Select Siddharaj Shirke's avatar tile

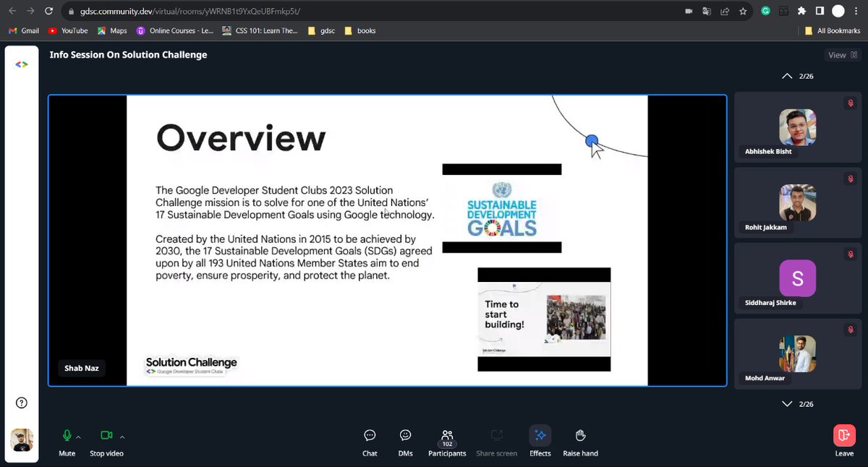pyautogui.click(x=798, y=278)
